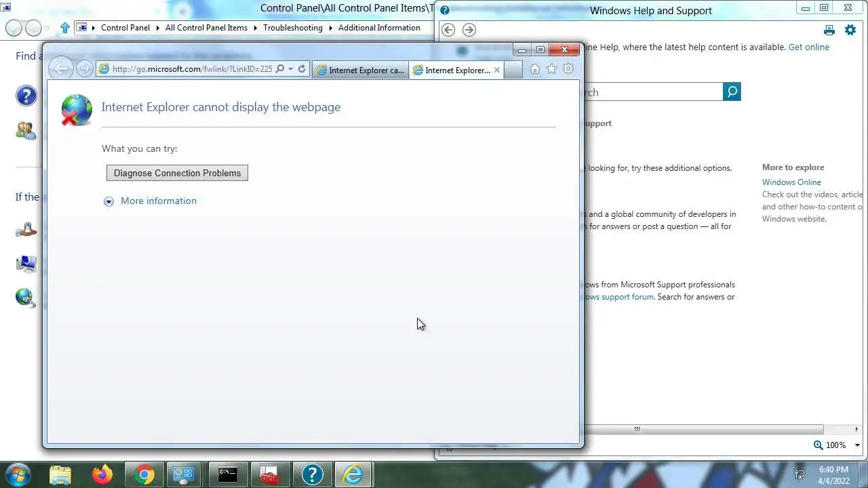The width and height of the screenshot is (868, 488).
Task: Go forward in Windows Help and Support
Action: [469, 30]
